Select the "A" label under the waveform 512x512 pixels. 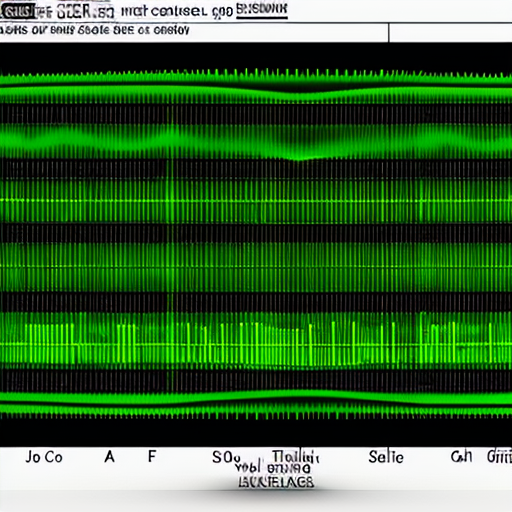click(x=109, y=457)
